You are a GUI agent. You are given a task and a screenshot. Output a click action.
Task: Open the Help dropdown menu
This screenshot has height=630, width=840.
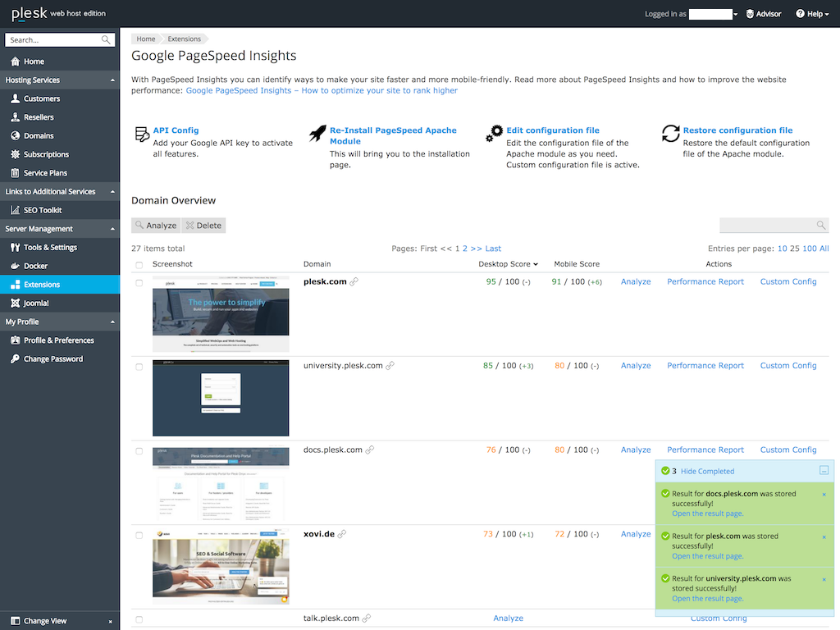point(811,13)
